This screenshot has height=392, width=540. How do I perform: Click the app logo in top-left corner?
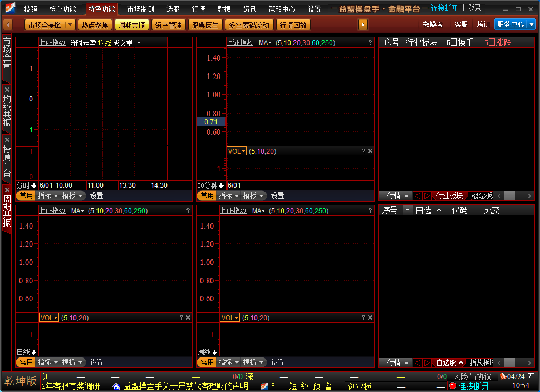pyautogui.click(x=9, y=8)
